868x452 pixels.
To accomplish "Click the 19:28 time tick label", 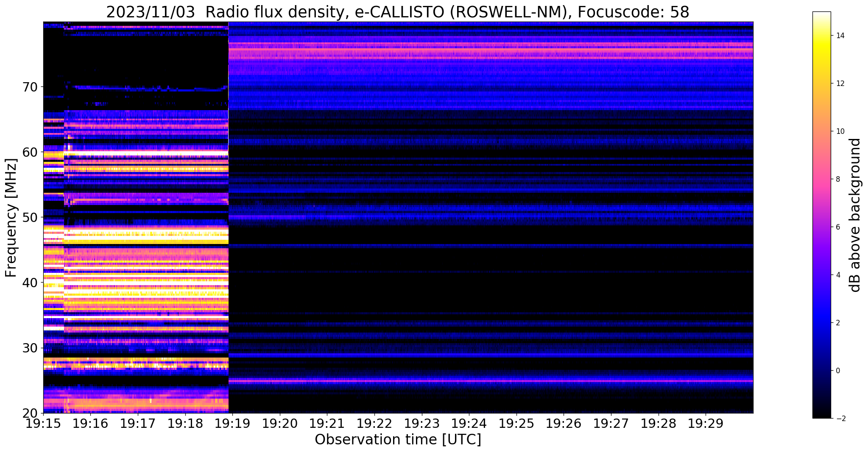I will coord(659,424).
